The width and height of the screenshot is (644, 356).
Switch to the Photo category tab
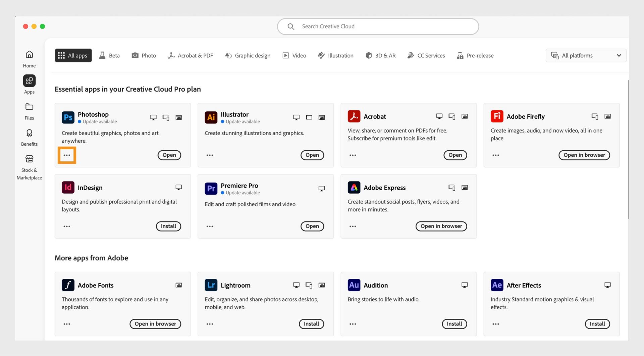coord(144,56)
